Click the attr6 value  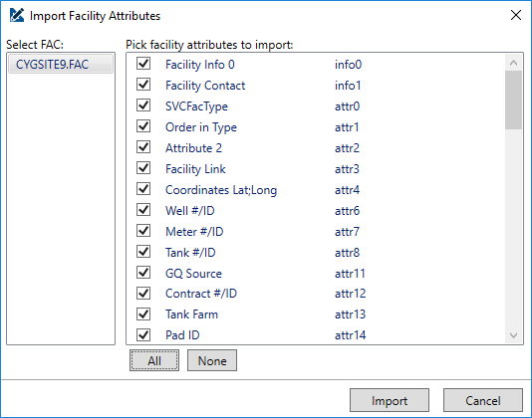[x=347, y=211]
